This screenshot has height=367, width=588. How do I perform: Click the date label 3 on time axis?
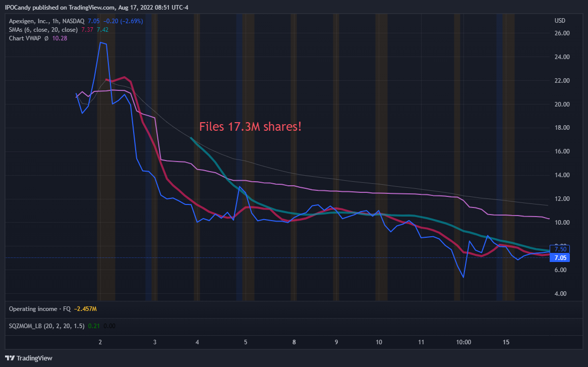[155, 342]
